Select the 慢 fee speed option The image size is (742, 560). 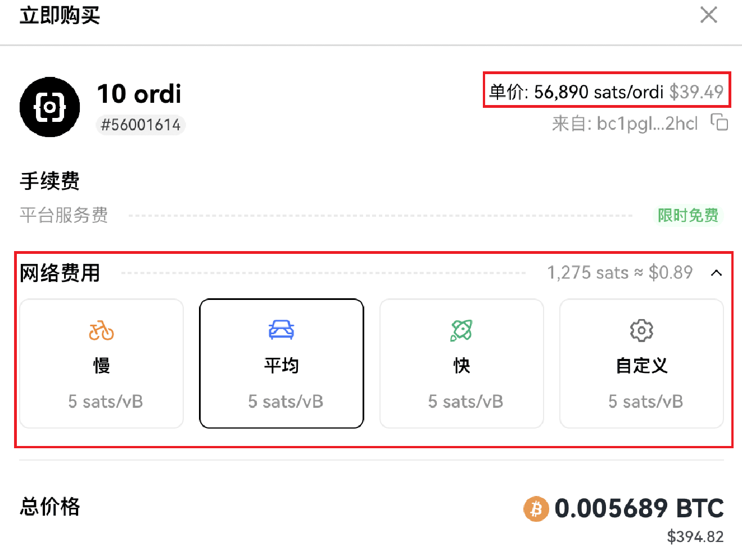(101, 364)
